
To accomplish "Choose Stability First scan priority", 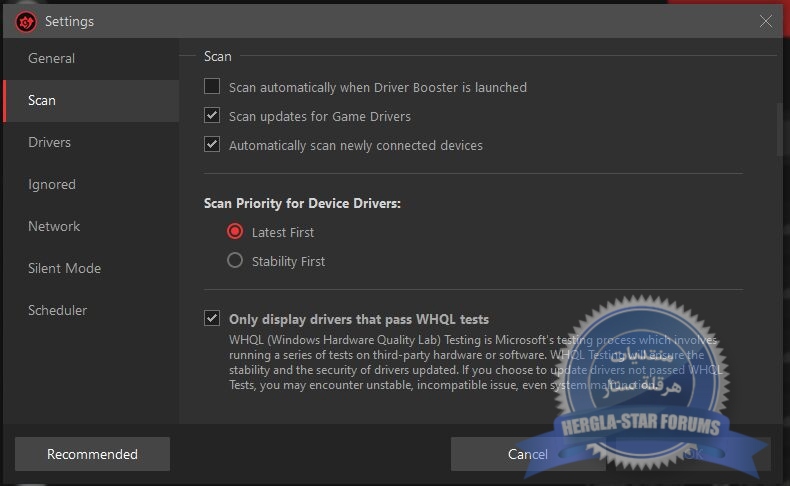I will (x=235, y=260).
